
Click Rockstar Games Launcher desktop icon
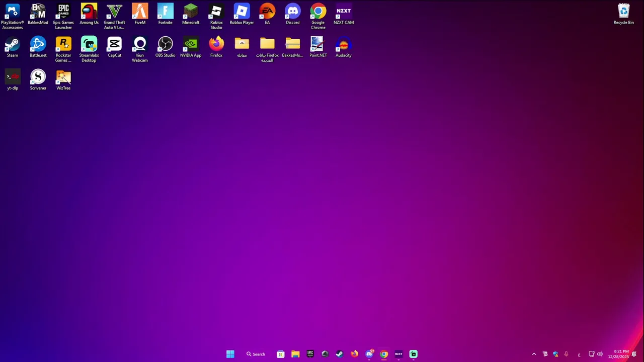(63, 50)
